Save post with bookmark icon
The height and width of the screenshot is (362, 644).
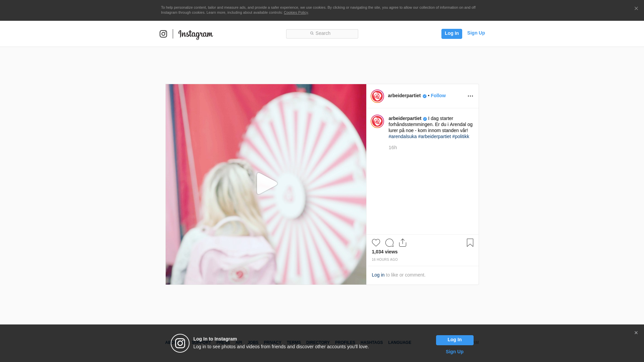pos(470,243)
